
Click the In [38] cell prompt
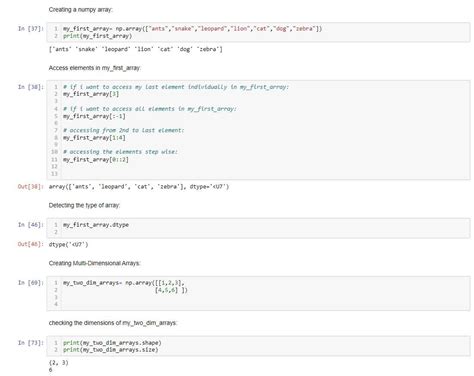click(31, 87)
